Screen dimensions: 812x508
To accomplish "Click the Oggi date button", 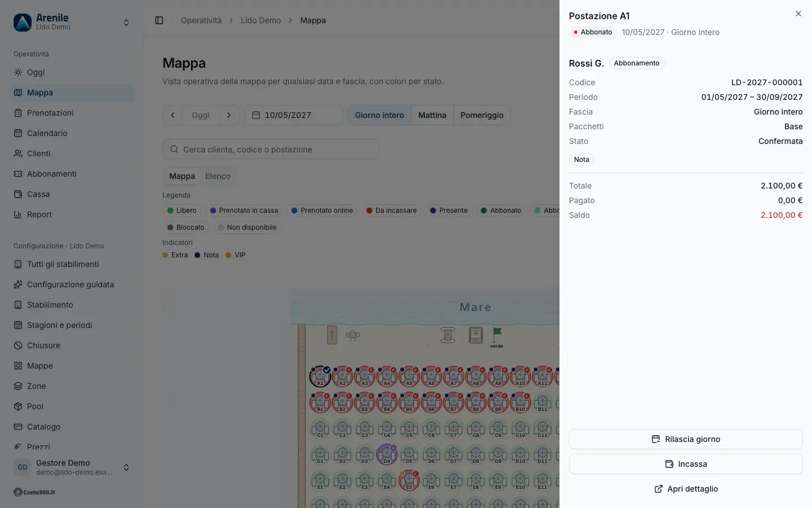I will point(200,115).
